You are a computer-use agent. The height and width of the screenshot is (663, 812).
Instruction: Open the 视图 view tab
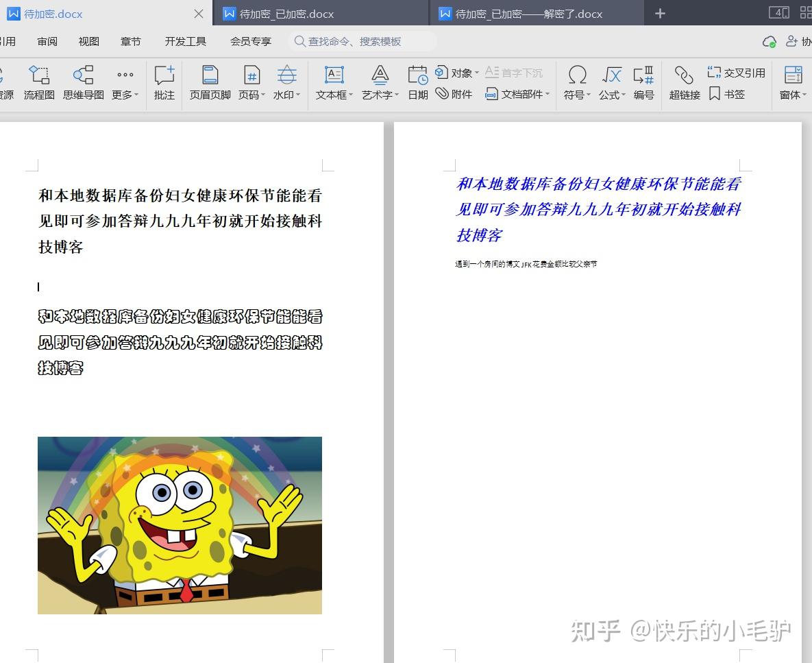click(88, 41)
